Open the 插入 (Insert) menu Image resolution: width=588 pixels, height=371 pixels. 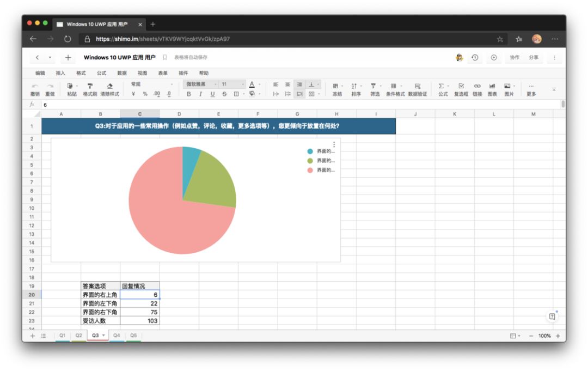[60, 73]
